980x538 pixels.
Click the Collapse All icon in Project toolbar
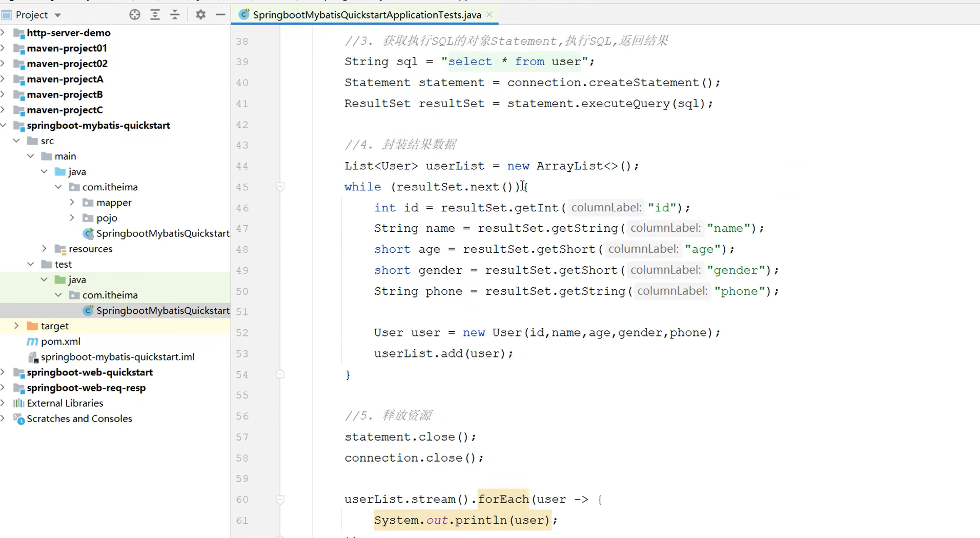click(x=175, y=14)
